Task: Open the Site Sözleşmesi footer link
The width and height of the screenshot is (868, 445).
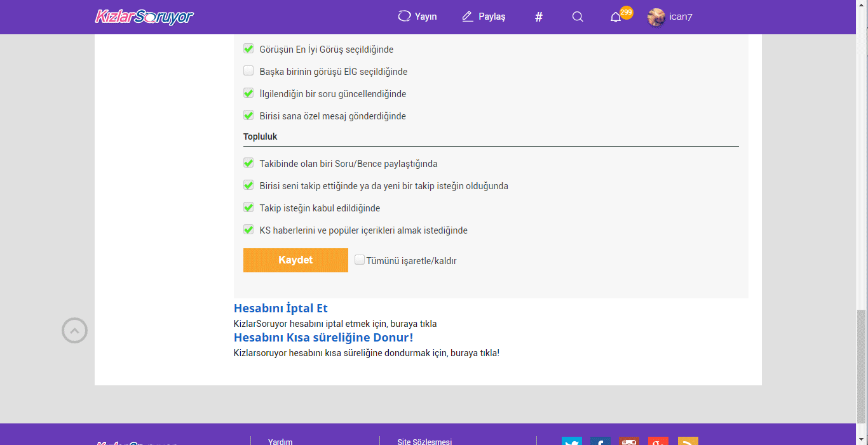Action: pyautogui.click(x=424, y=442)
